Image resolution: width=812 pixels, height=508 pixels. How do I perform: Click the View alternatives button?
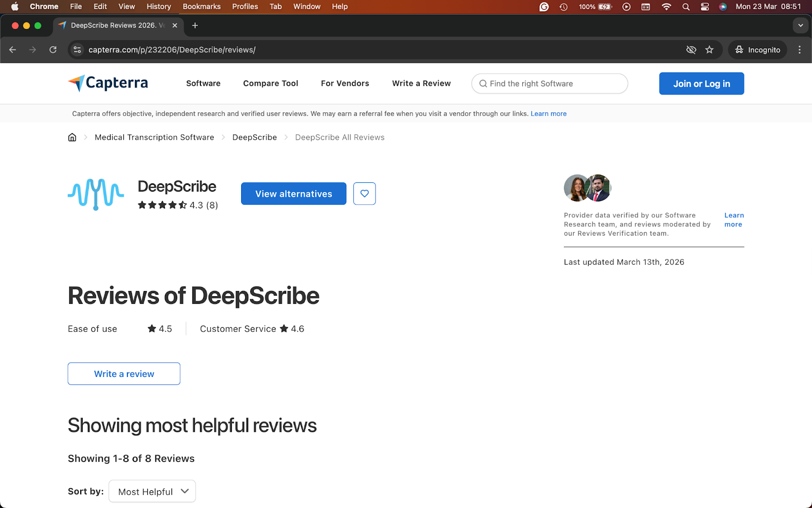point(294,194)
